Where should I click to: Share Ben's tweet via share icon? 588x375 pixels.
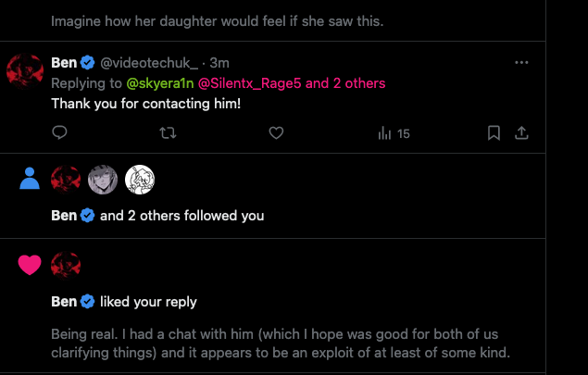tap(521, 133)
